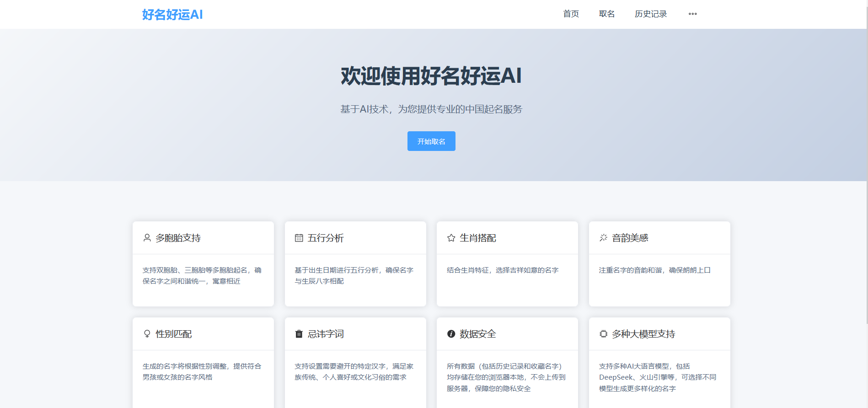
Task: Click the 多胞胎支持 card title
Action: tap(178, 238)
